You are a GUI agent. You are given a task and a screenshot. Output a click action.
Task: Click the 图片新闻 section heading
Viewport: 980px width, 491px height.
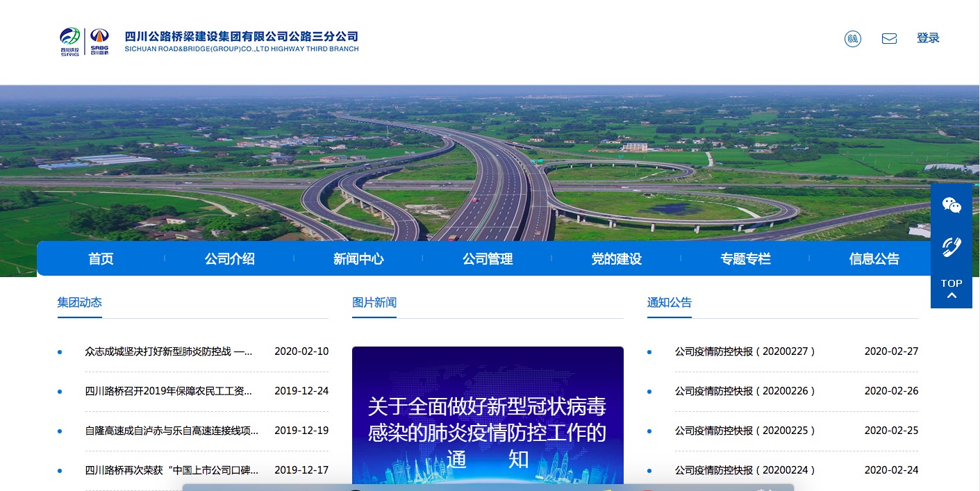pyautogui.click(x=374, y=303)
